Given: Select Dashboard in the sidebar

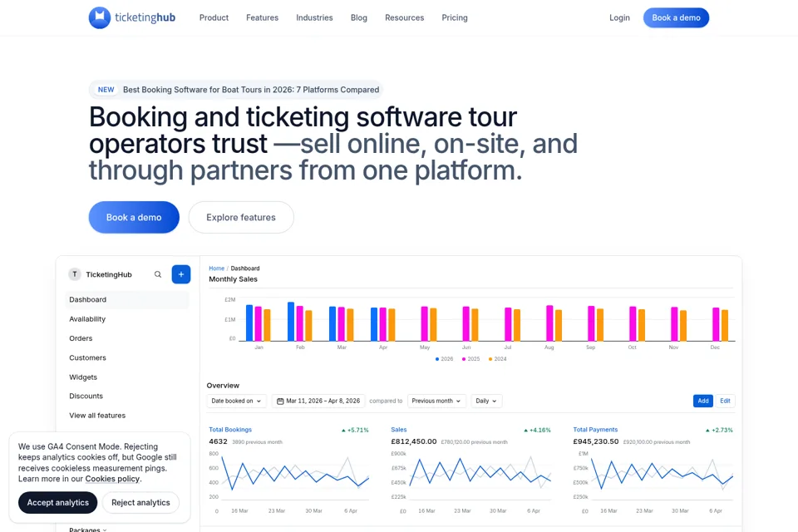Looking at the screenshot, I should (x=127, y=300).
